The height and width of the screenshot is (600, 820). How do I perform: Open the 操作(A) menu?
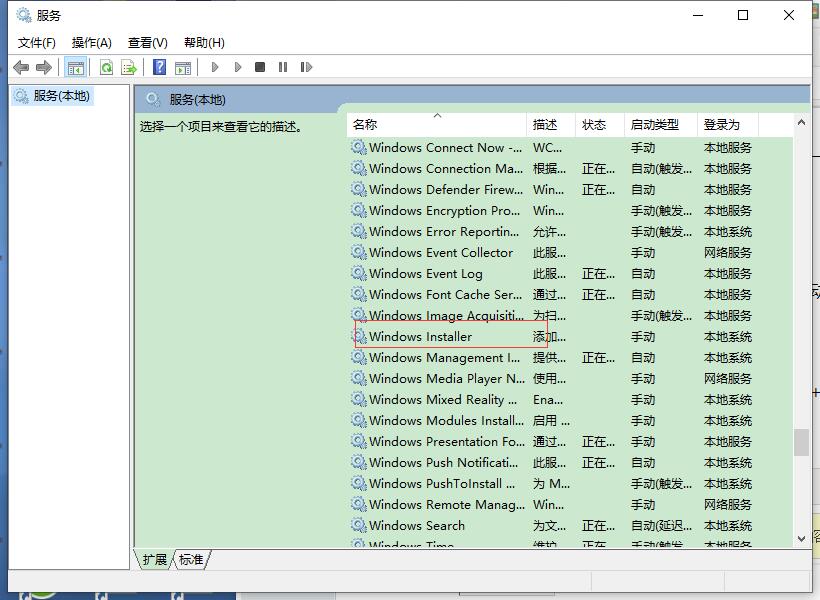coord(92,42)
